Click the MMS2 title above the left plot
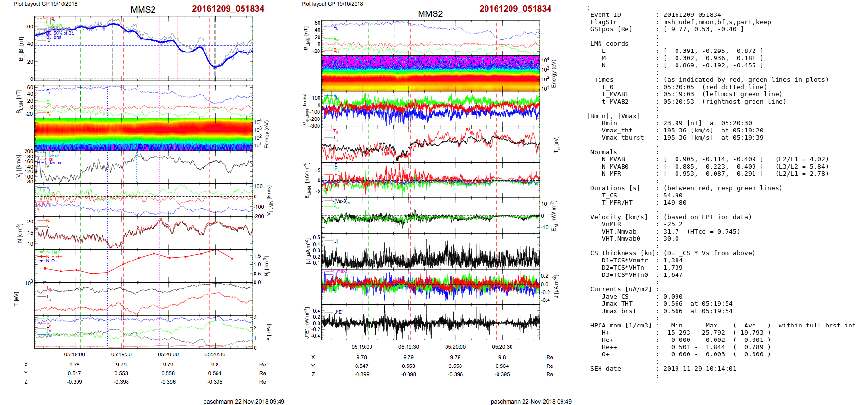Screen dimensions: 868x405 coord(143,10)
